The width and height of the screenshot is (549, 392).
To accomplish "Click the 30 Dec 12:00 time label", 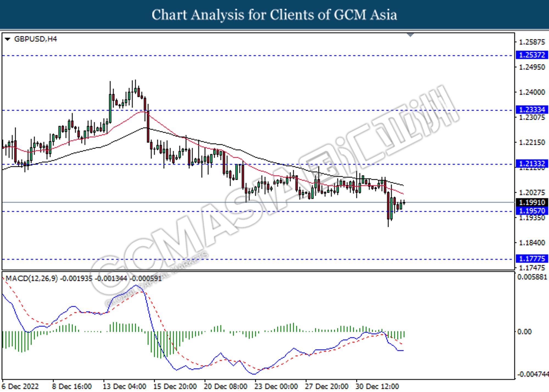I will pyautogui.click(x=377, y=387).
